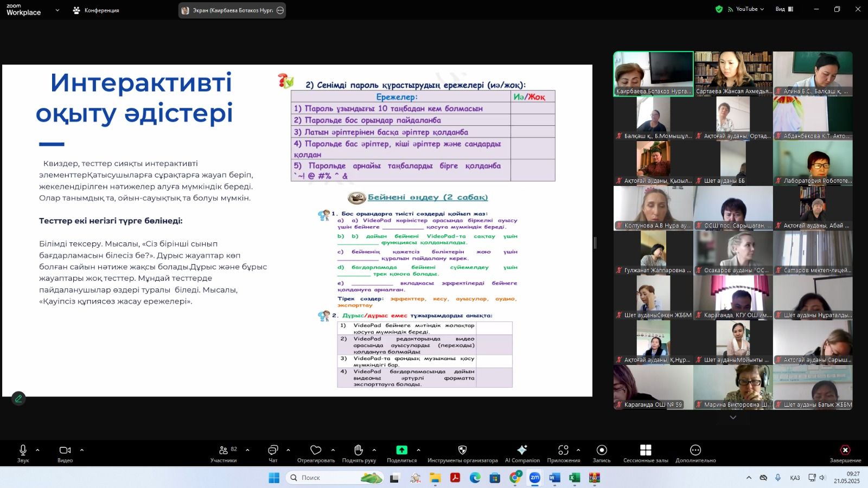Expand the Участники options arrow
Image resolution: width=868 pixels, height=488 pixels.
247,450
